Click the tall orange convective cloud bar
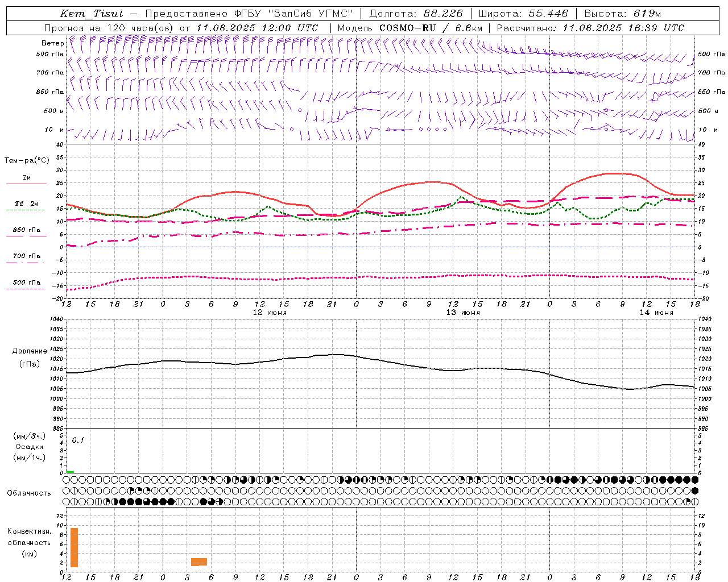Screen dimensions: 728x582 click(74, 547)
